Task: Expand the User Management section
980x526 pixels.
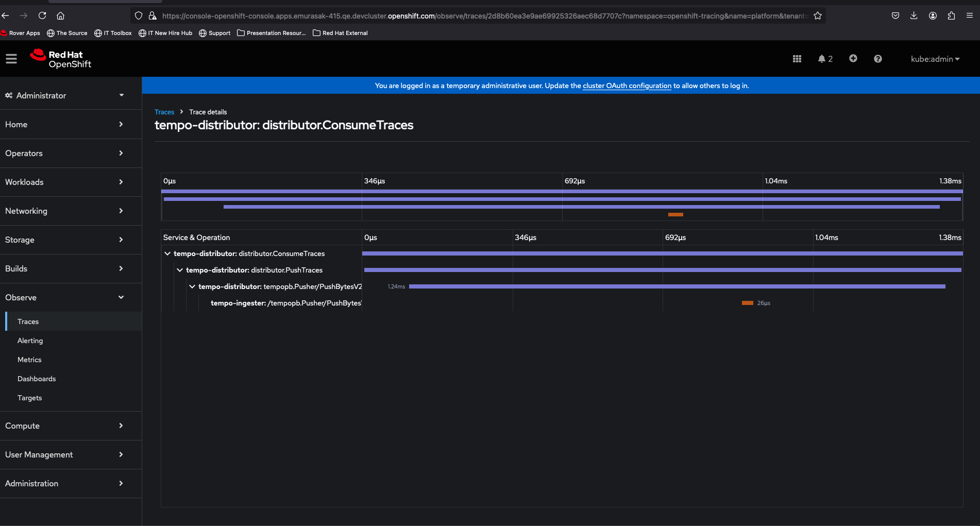Action: [x=71, y=454]
